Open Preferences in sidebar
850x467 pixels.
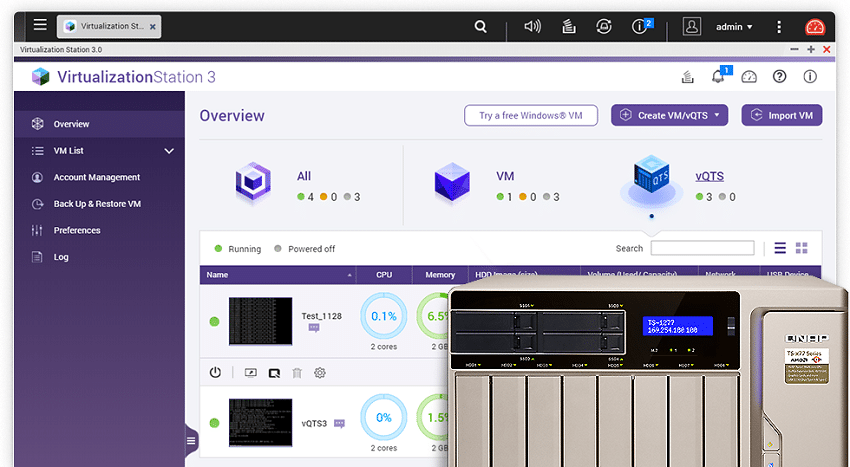coord(100,231)
